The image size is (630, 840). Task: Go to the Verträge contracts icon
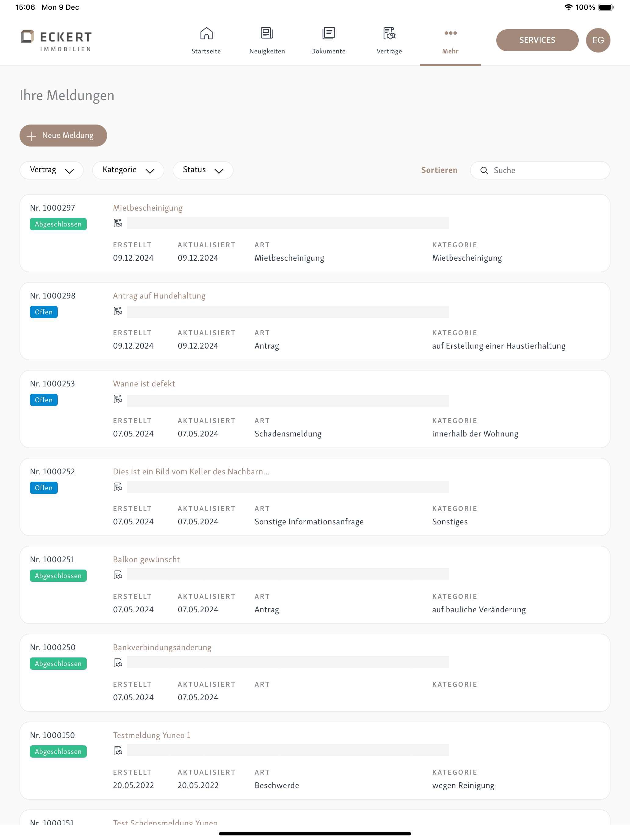[x=389, y=33]
